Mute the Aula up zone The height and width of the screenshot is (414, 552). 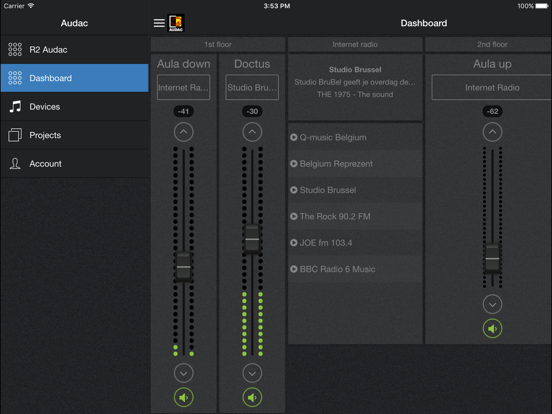click(492, 328)
